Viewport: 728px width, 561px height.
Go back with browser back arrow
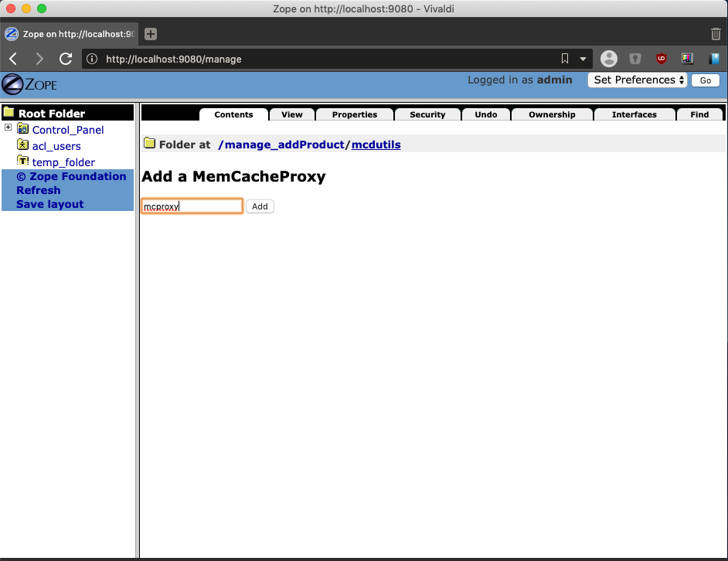[x=13, y=59]
